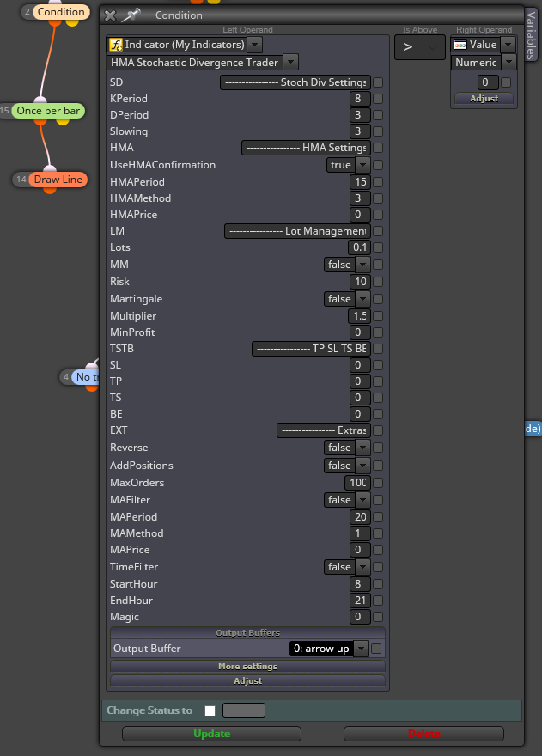This screenshot has width=542, height=756.
Task: Click the indicator function icon beside Indicator (My Indicators)
Action: 116,45
